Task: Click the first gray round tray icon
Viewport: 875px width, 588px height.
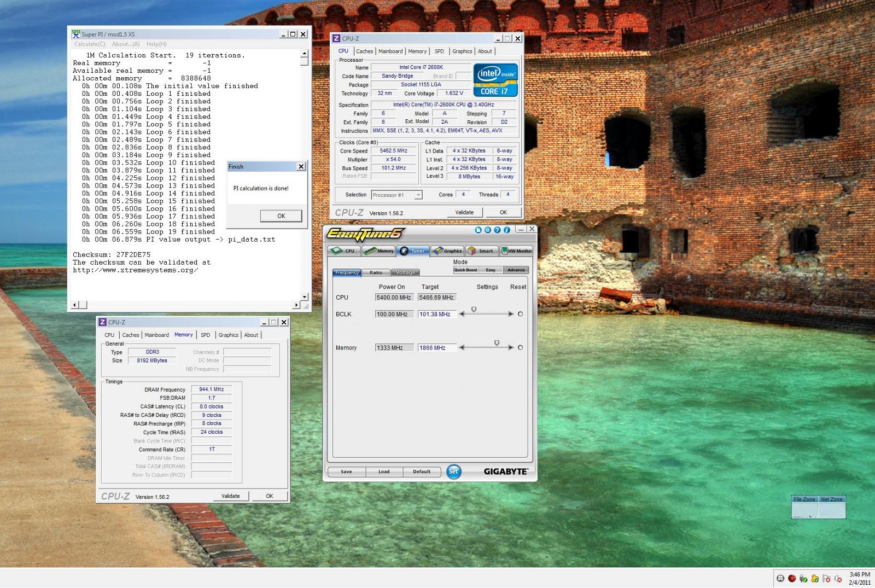Action: [780, 579]
